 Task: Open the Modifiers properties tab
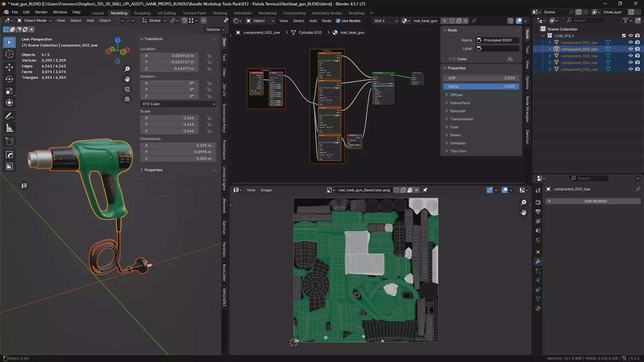538,261
